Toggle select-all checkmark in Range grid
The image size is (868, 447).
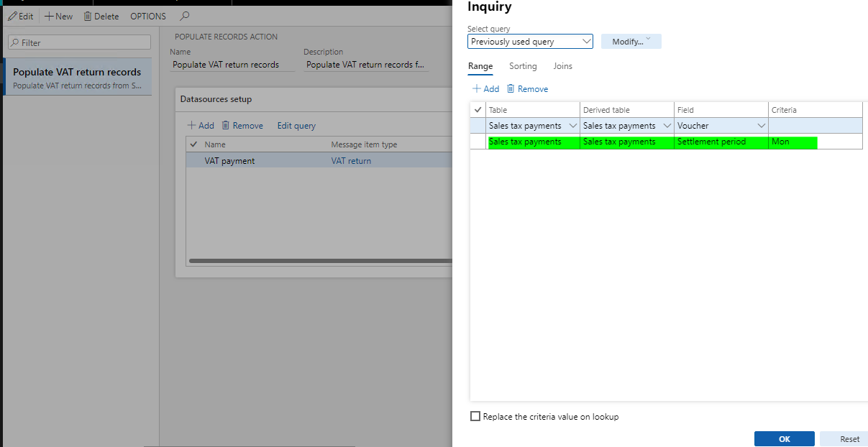(x=478, y=110)
